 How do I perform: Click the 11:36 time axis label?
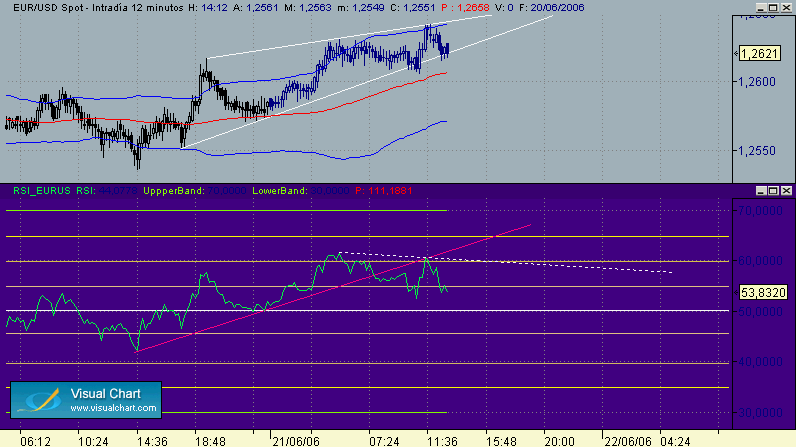442,441
